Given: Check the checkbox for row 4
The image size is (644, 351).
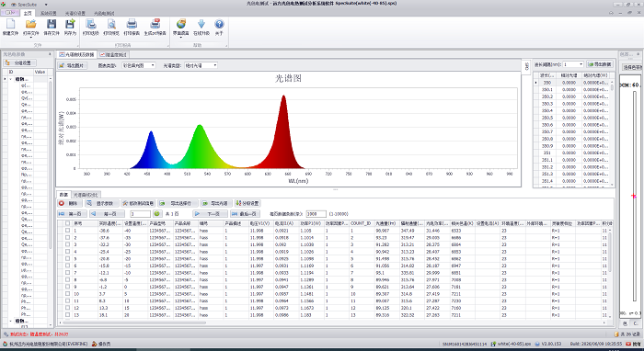Looking at the screenshot, I should click(67, 252).
